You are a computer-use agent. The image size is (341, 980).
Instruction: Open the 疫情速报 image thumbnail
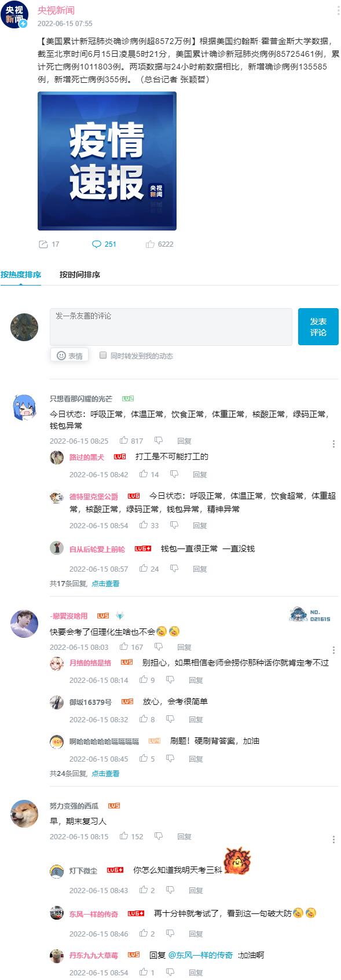(x=107, y=161)
